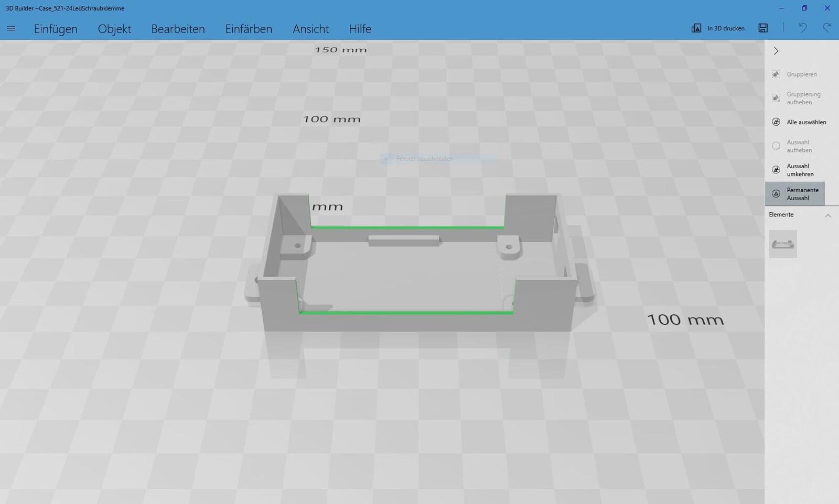Toggle Permanente Auswahl mode
The width and height of the screenshot is (839, 504).
click(795, 194)
